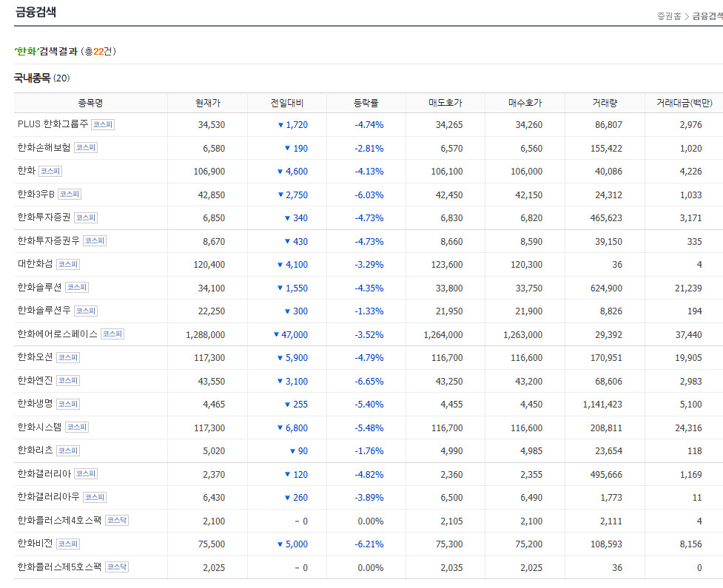Click the 465,623 trading volume value
The width and height of the screenshot is (723, 588).
pos(606,218)
